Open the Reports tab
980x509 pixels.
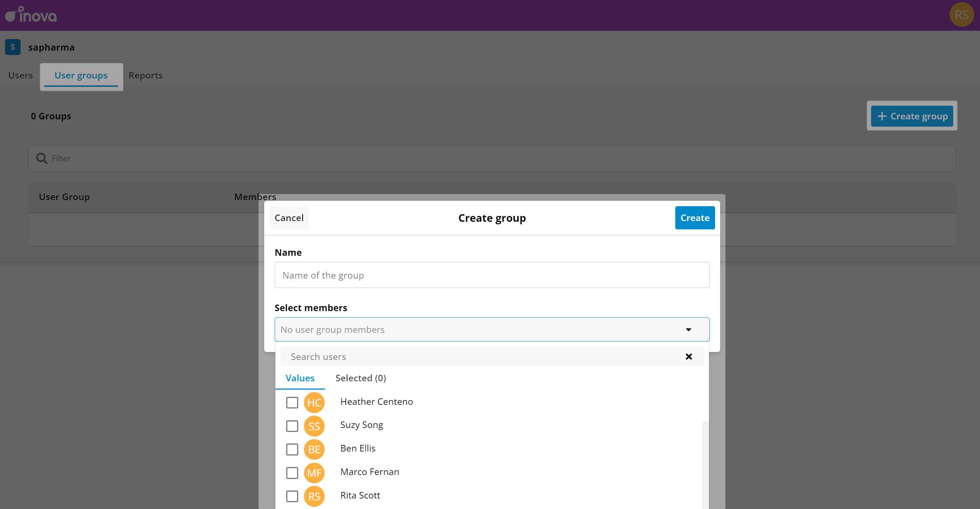[x=146, y=75]
